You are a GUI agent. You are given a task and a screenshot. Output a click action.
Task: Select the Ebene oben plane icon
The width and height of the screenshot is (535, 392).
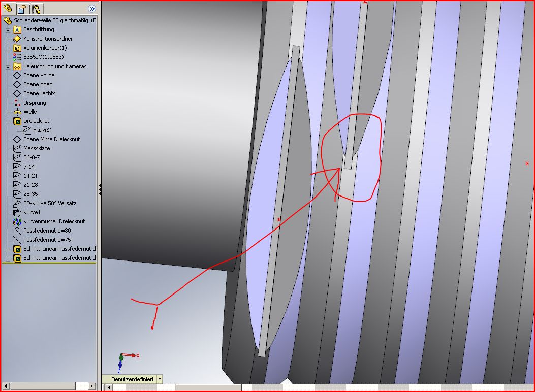pyautogui.click(x=17, y=84)
